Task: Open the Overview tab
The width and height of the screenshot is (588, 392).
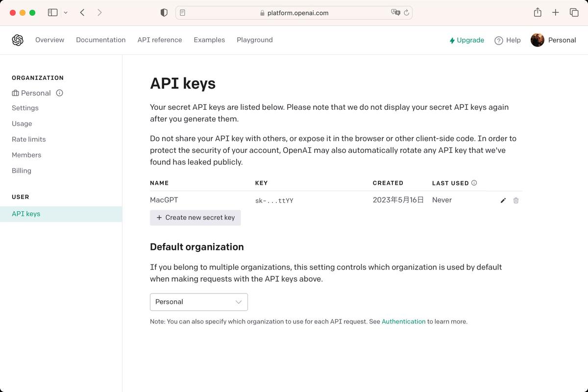Action: 49,40
